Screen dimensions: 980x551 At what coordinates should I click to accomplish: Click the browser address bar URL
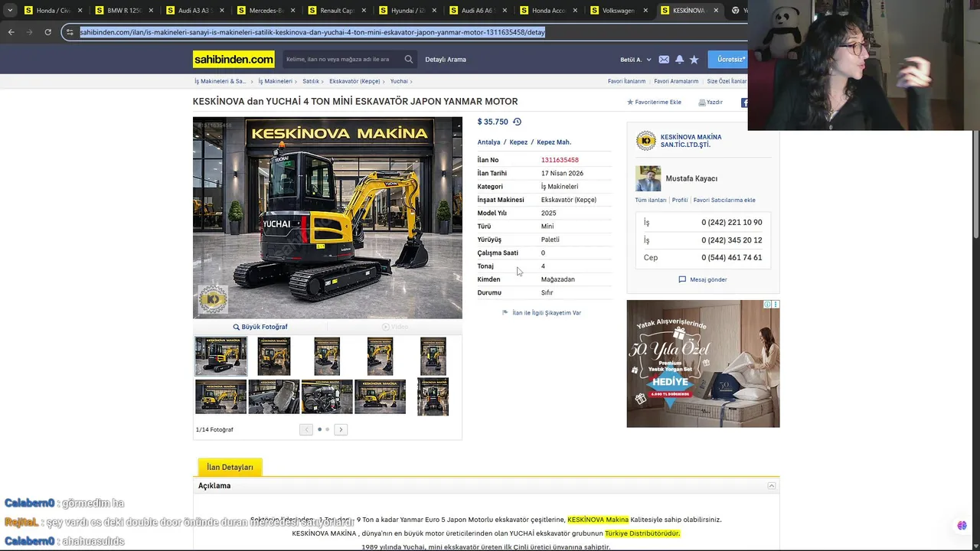coord(312,32)
